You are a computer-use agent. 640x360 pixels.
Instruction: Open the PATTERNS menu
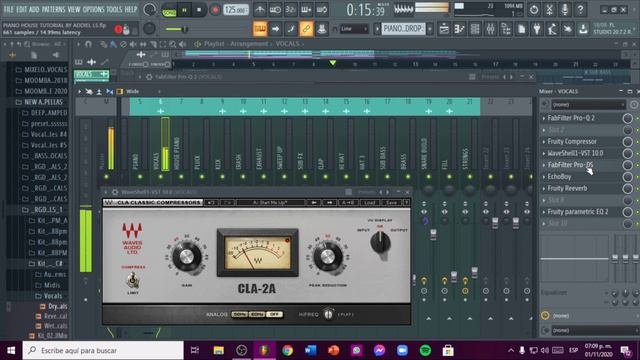click(x=53, y=9)
